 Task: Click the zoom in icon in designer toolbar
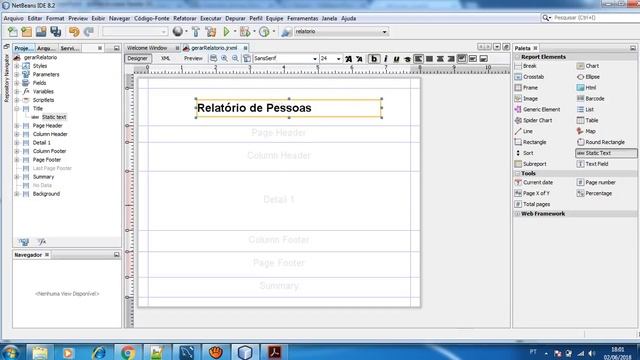(x=224, y=59)
